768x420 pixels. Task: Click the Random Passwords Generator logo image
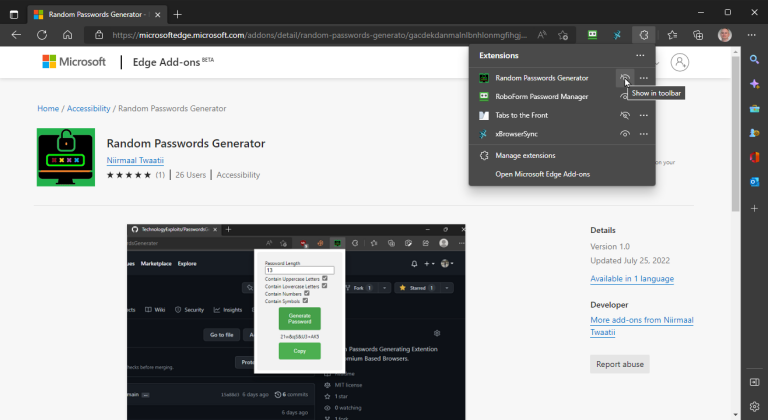pos(66,157)
